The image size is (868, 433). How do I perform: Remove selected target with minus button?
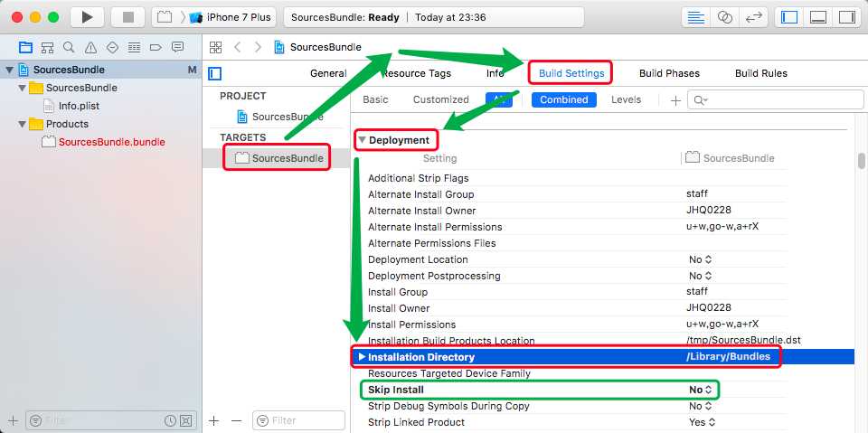point(236,421)
